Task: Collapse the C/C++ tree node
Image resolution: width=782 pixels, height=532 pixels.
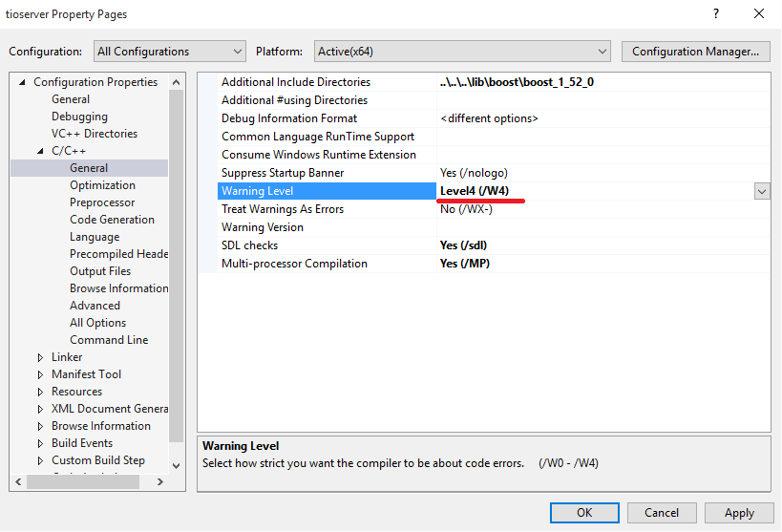Action: click(41, 151)
